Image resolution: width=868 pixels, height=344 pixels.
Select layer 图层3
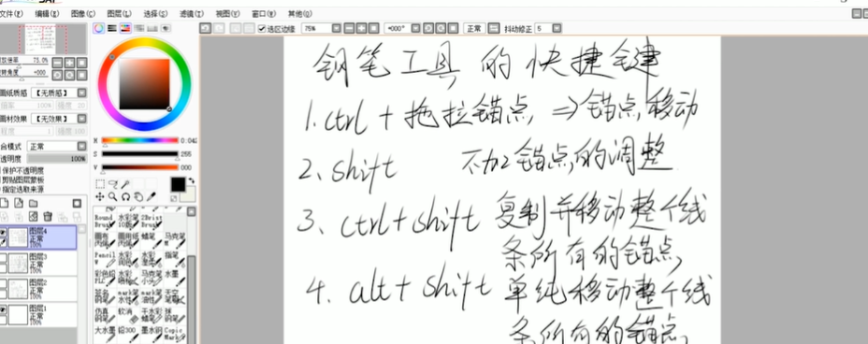point(38,264)
